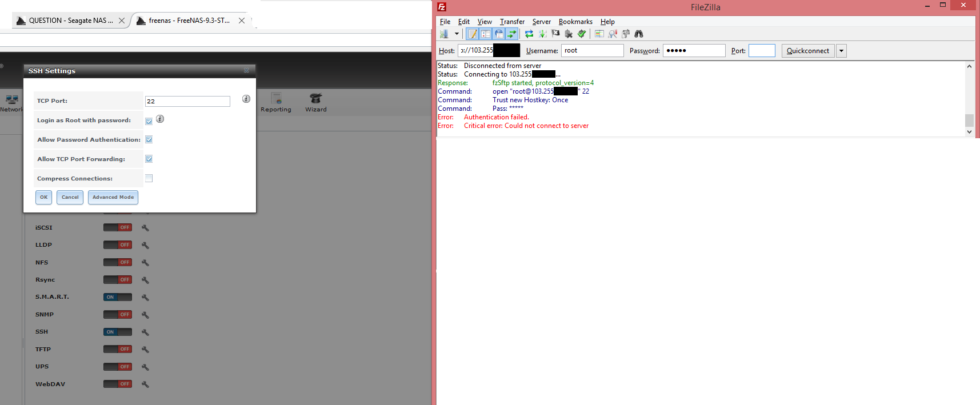Viewport: 980px width, 405px height.
Task: Open the View menu in FileZilla
Action: pyautogui.click(x=485, y=22)
